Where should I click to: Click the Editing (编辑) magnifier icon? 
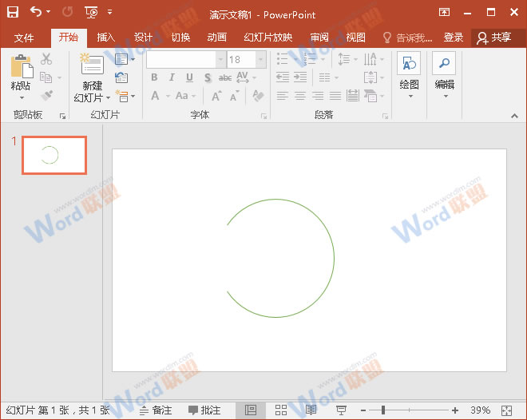coord(444,65)
